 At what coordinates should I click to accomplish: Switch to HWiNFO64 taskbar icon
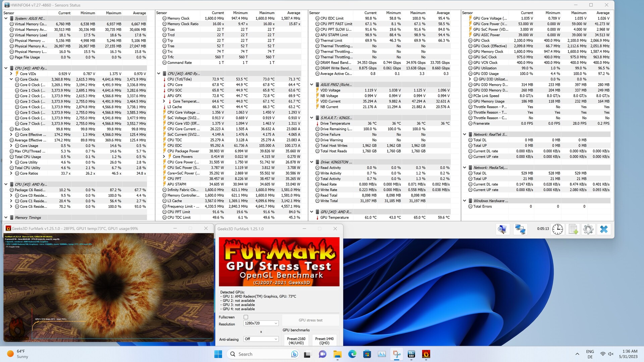[x=412, y=354]
